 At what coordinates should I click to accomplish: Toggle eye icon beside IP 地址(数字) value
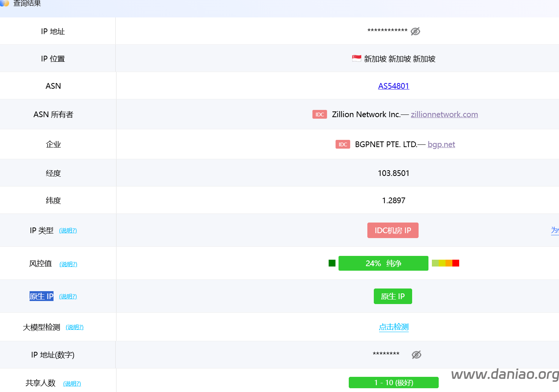pyautogui.click(x=416, y=354)
